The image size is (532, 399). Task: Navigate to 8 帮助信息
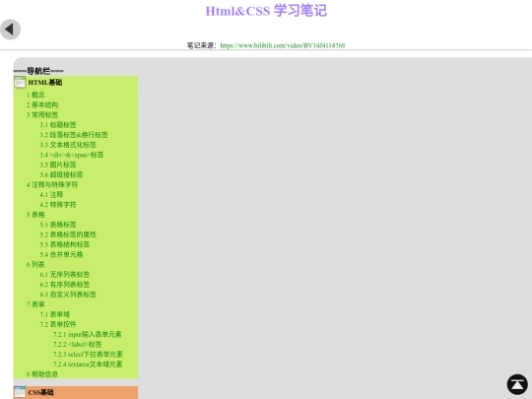(x=42, y=374)
